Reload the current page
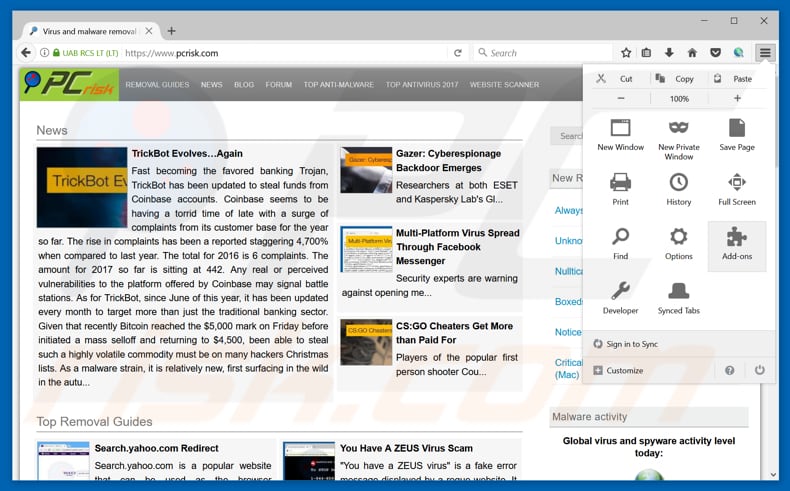This screenshot has height=491, width=790. [457, 53]
